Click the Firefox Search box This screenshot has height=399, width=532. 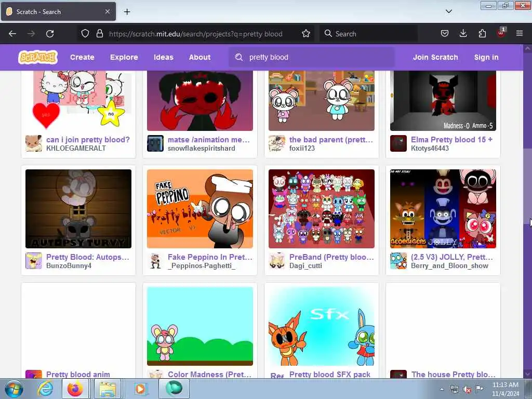pos(368,34)
